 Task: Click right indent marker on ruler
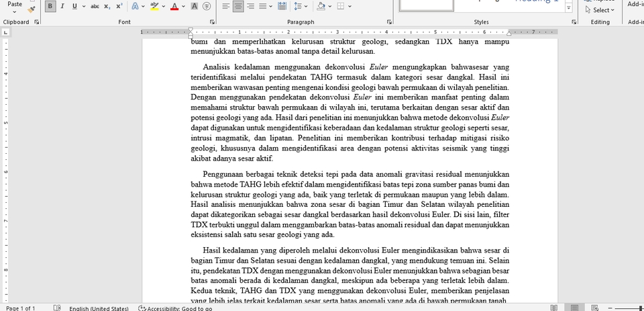coord(509,34)
